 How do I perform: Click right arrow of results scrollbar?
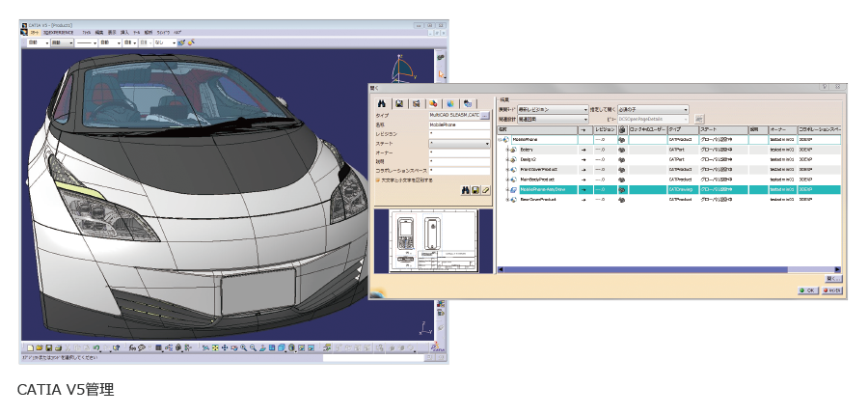837,270
